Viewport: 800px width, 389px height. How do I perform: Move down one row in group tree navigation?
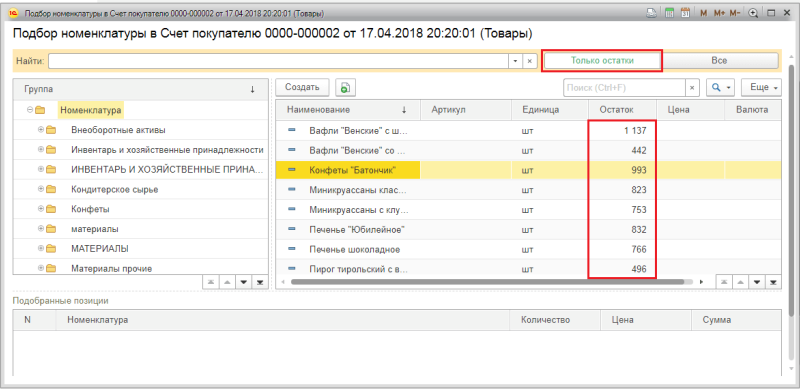[243, 282]
